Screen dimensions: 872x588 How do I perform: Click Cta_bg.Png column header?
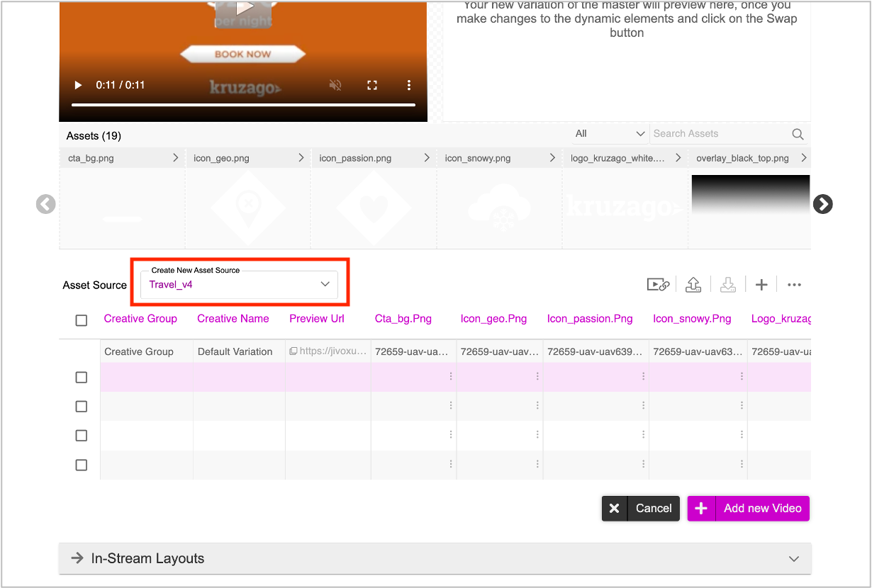[403, 319]
